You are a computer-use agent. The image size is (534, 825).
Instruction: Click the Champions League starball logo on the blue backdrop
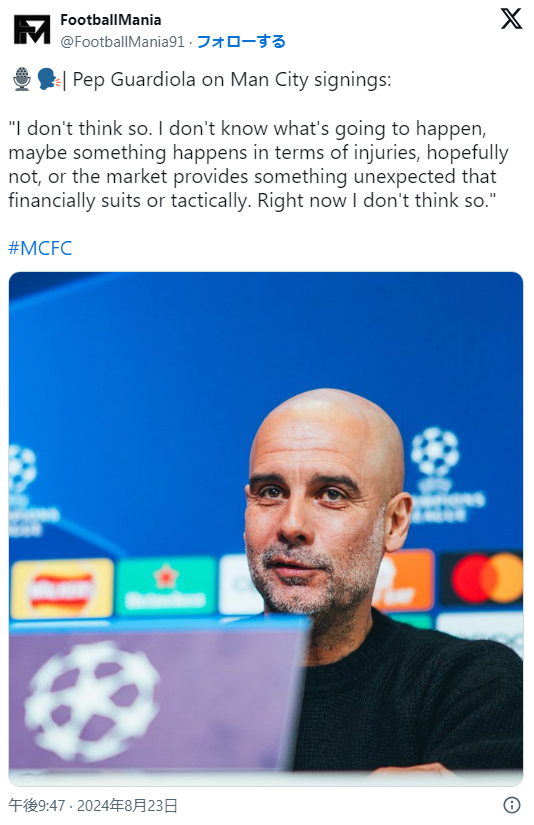(x=436, y=452)
